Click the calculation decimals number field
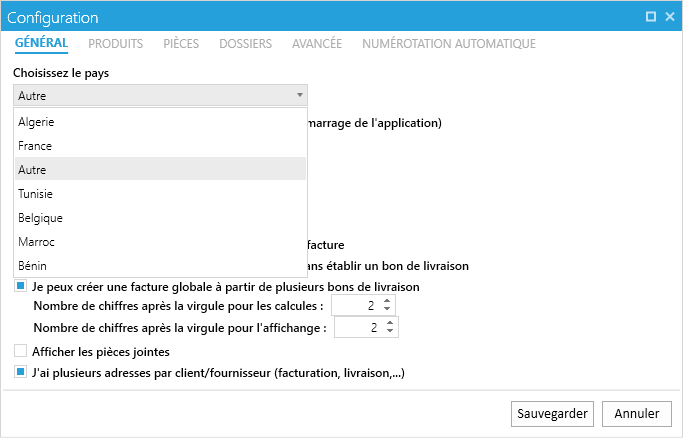 coord(355,305)
